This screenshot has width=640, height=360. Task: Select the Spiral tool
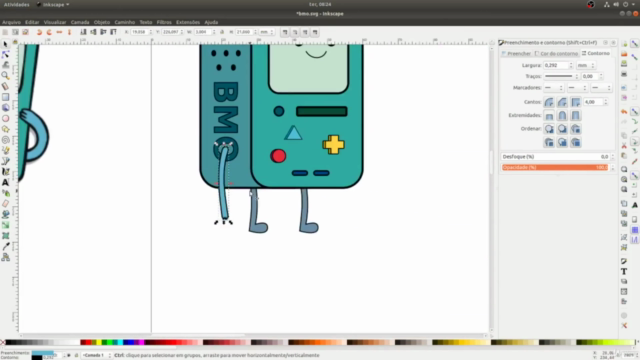[x=5, y=140]
